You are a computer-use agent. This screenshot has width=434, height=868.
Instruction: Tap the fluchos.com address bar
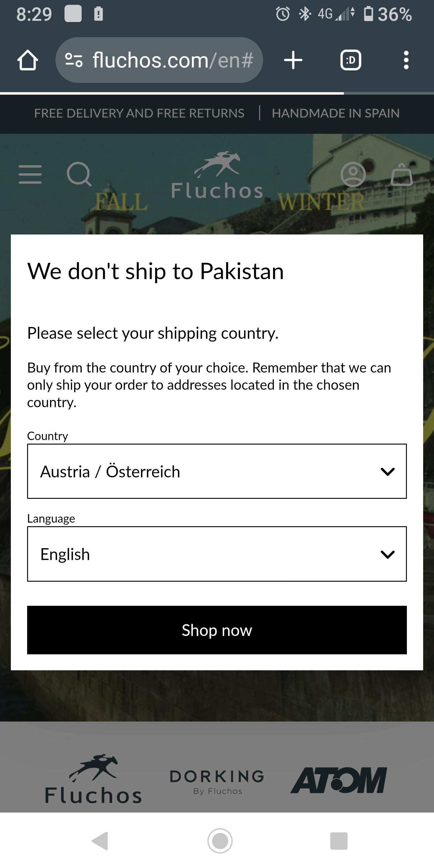pyautogui.click(x=172, y=60)
